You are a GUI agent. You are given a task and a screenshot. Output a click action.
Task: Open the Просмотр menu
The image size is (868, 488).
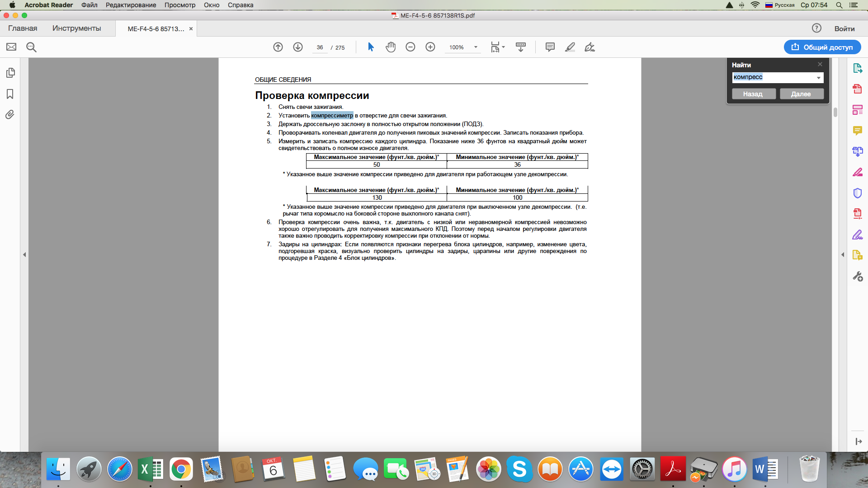(179, 5)
